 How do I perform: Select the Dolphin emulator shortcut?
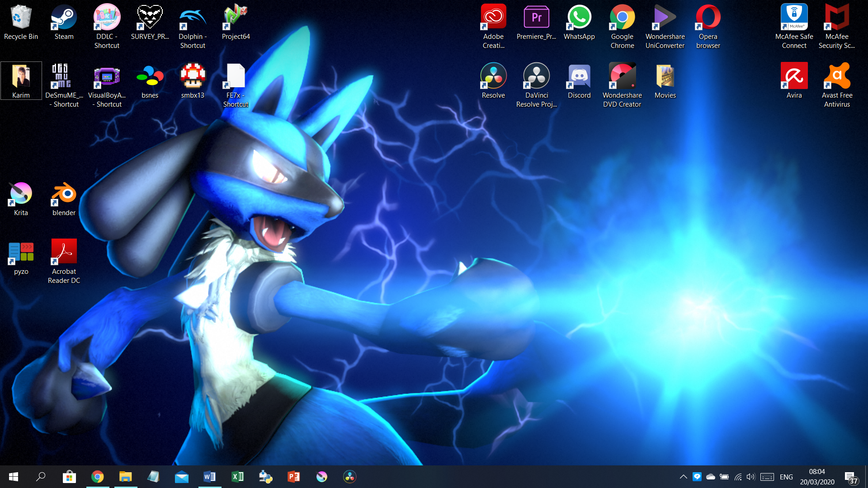pos(193,26)
